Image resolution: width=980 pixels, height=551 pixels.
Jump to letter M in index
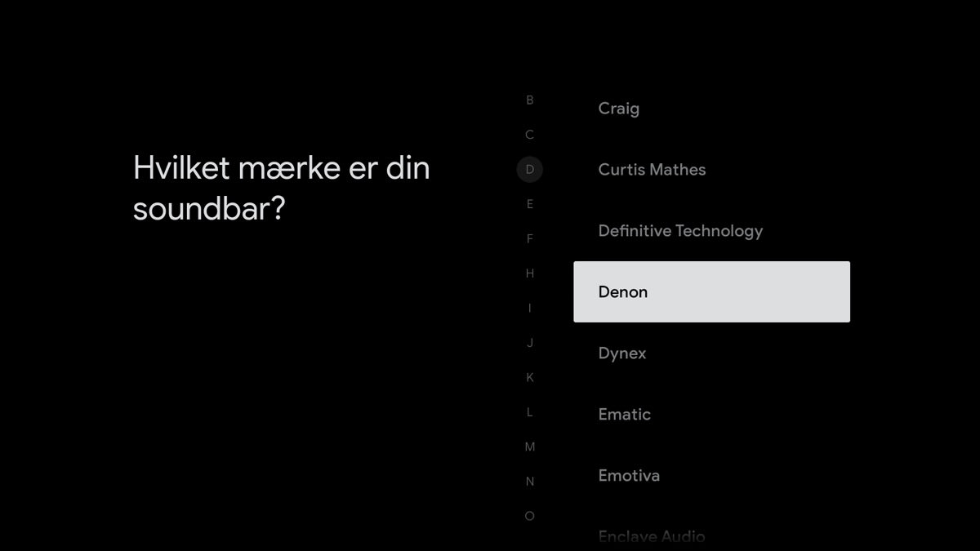pos(529,447)
